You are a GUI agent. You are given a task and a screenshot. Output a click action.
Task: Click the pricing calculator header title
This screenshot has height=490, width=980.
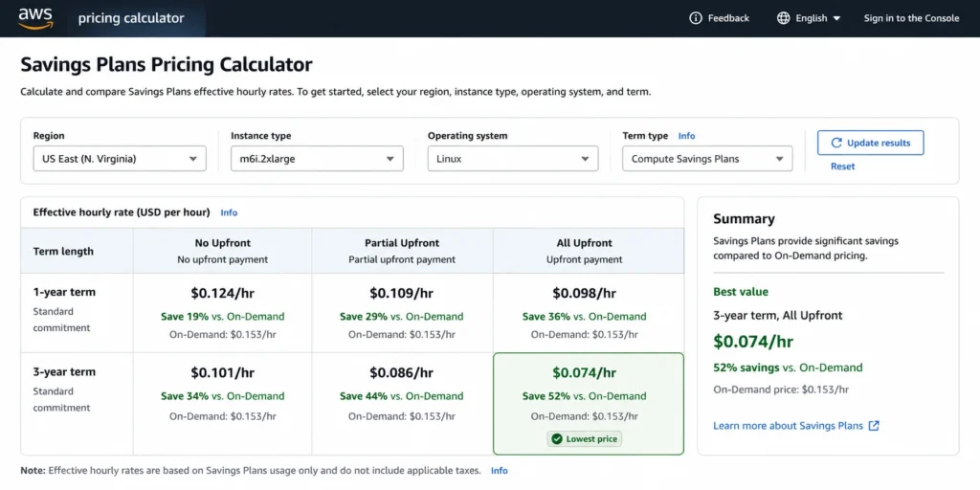(x=131, y=19)
